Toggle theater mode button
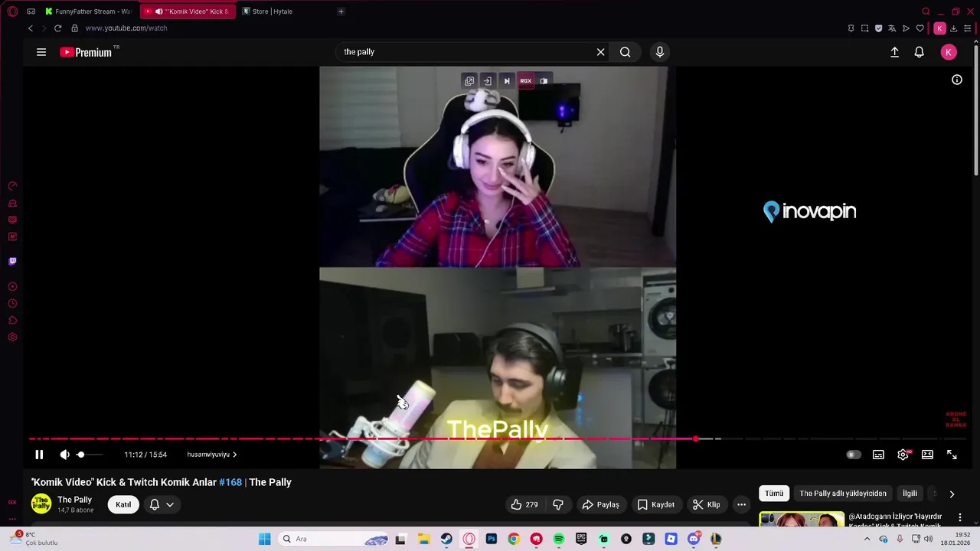 [927, 455]
